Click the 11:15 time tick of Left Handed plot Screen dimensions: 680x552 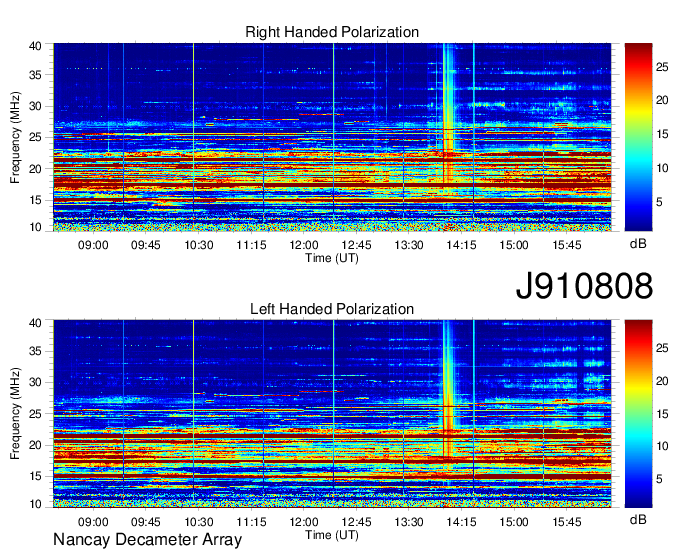coord(251,522)
